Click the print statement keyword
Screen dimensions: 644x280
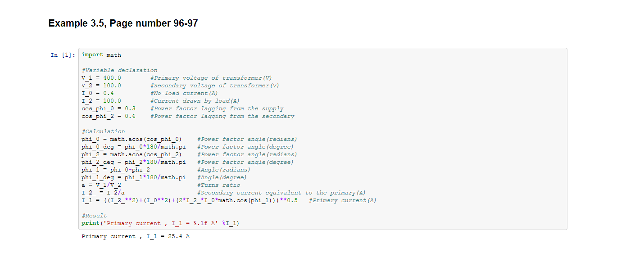click(x=90, y=223)
